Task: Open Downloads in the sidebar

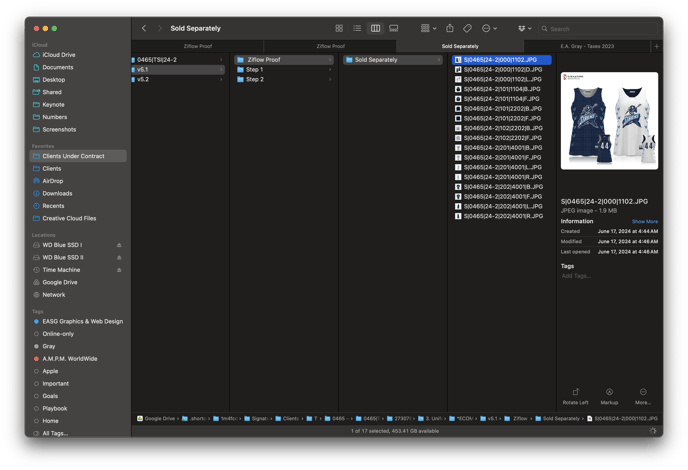Action: pyautogui.click(x=57, y=194)
